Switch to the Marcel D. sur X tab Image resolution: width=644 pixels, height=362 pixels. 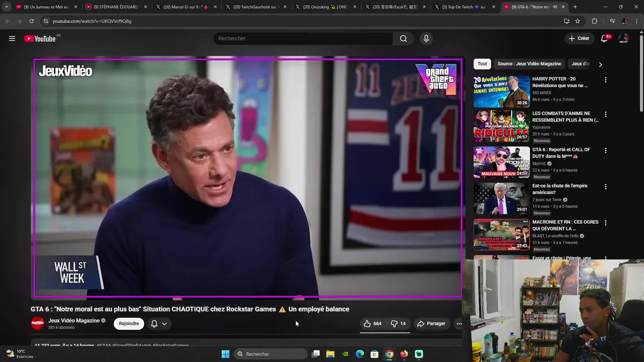pyautogui.click(x=185, y=7)
